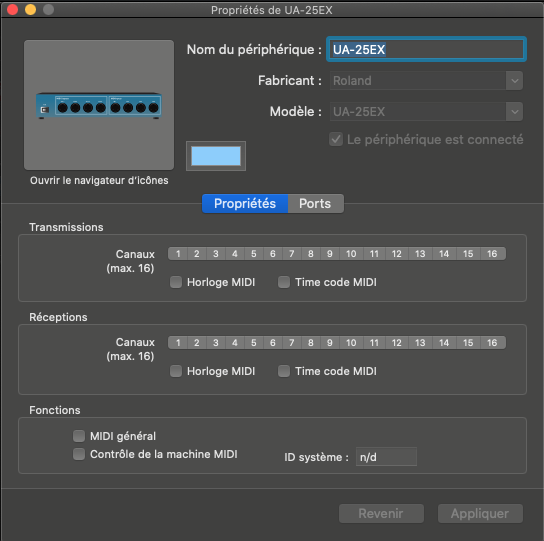Open the icon browser via 'Ouvrir le navigateur d'icônes'
Image resolution: width=544 pixels, height=541 pixels.
(99, 180)
